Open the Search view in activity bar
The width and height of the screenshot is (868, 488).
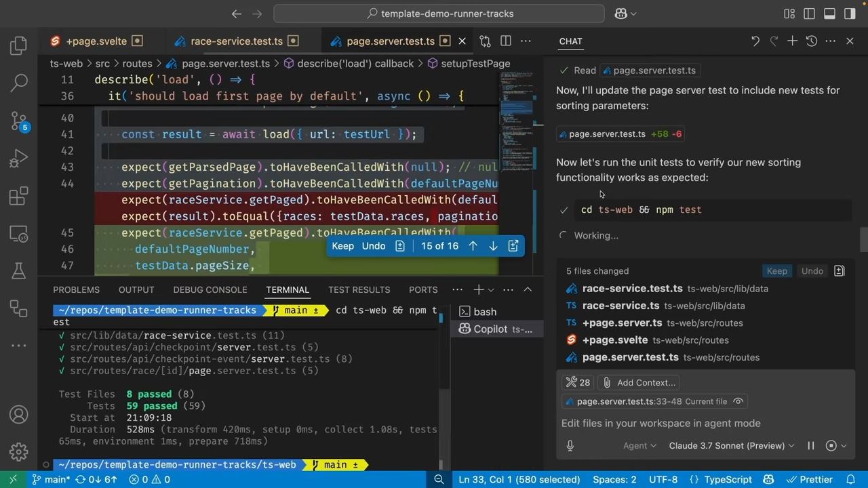18,83
